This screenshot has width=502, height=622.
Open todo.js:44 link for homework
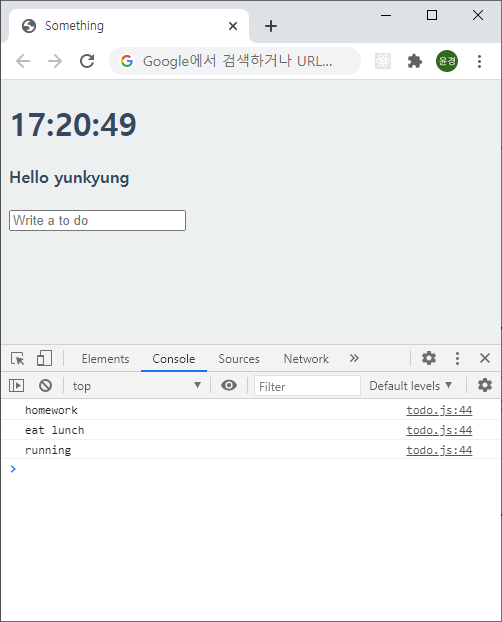(x=439, y=410)
